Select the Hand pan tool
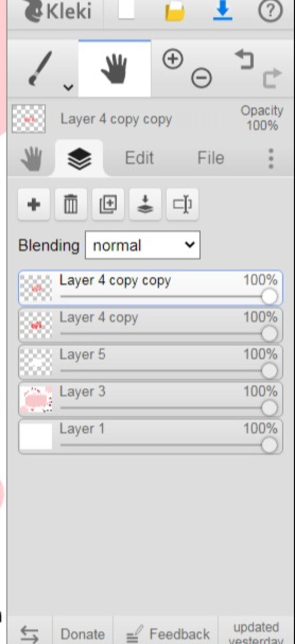The image size is (295, 644). tap(114, 69)
